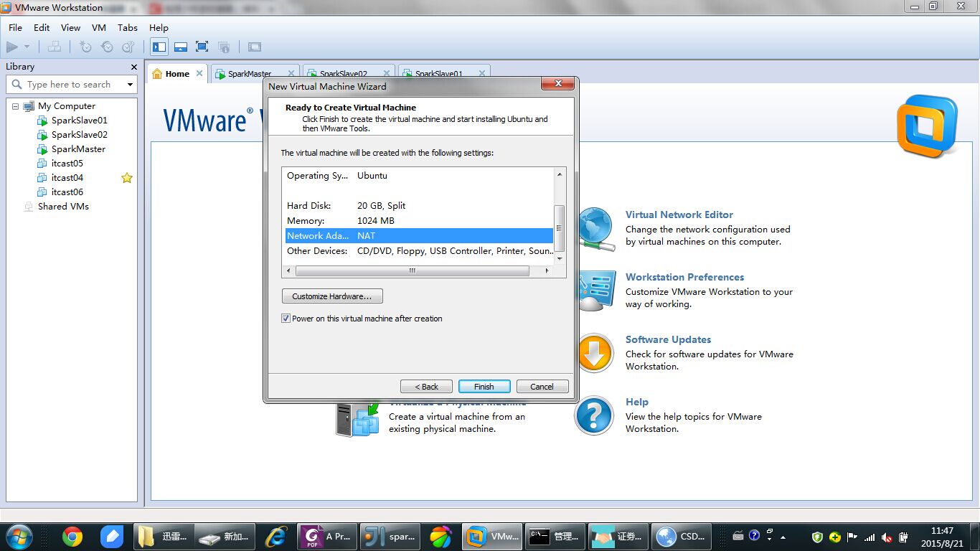
Task: Click the horizontal scroll right arrow in settings list
Action: (x=547, y=271)
